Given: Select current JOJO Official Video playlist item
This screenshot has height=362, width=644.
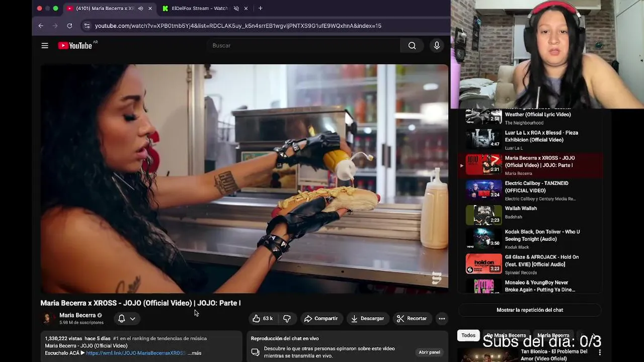Looking at the screenshot, I should (530, 165).
